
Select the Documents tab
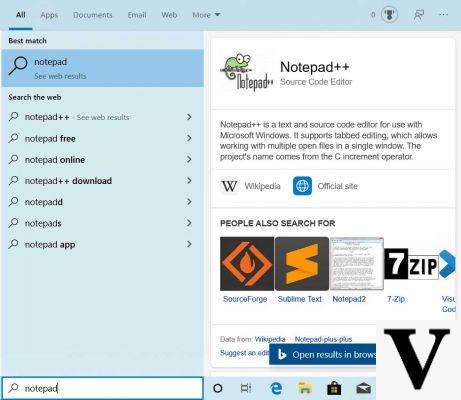click(x=93, y=15)
